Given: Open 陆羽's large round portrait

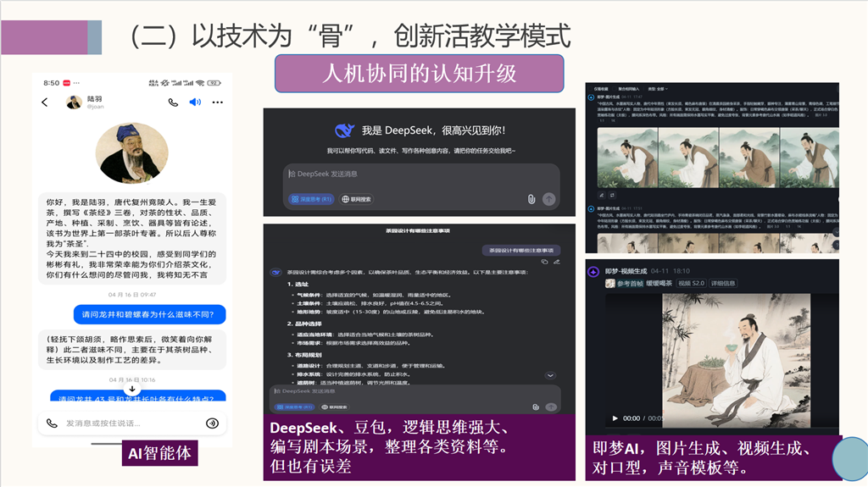Looking at the screenshot, I should tap(131, 153).
